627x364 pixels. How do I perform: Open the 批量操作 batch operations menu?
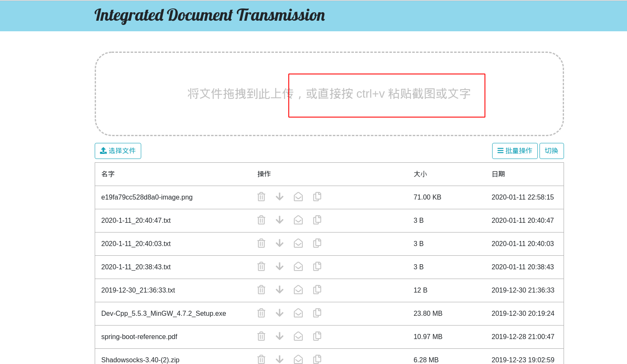click(515, 151)
